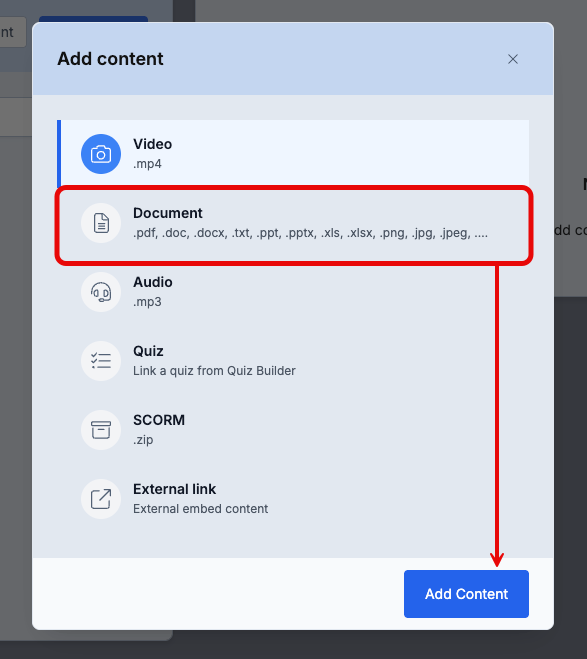Click the document file extensions list text
This screenshot has height=659, width=587.
[311, 233]
